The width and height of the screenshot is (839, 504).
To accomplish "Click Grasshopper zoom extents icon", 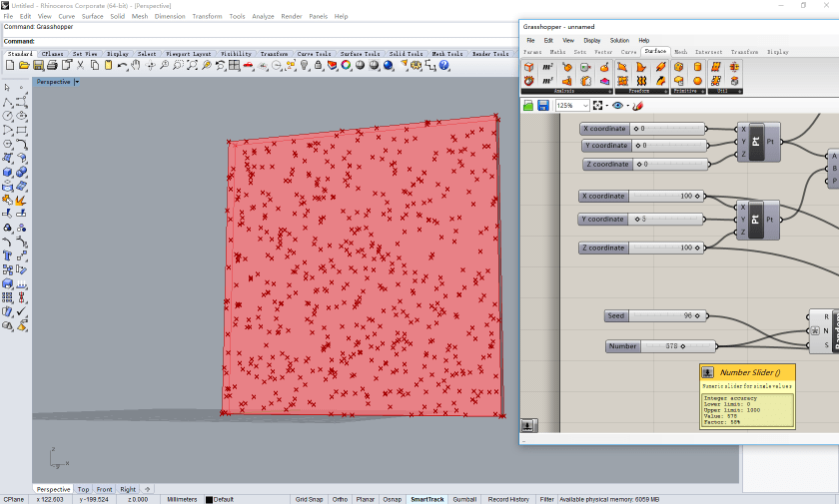I will (x=596, y=105).
